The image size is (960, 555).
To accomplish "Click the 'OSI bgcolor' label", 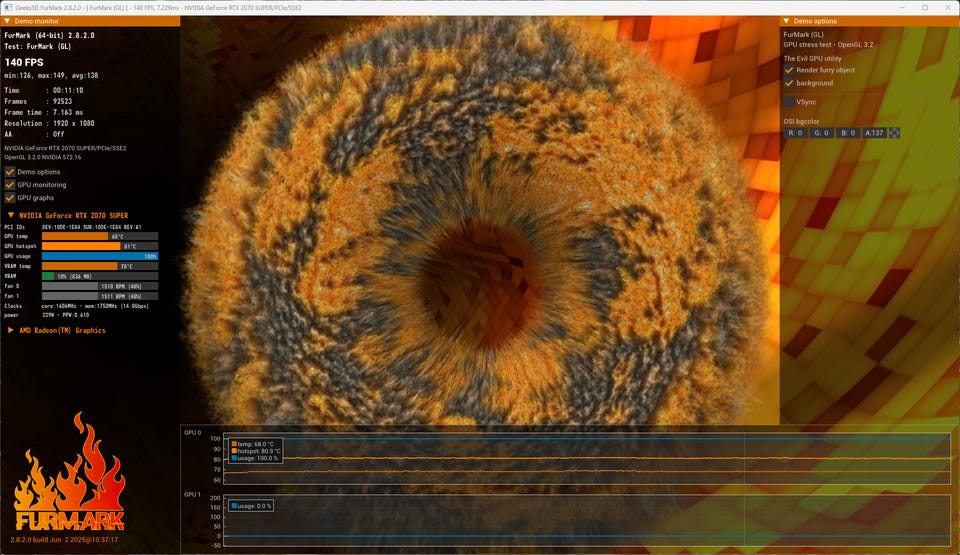I will coord(801,121).
